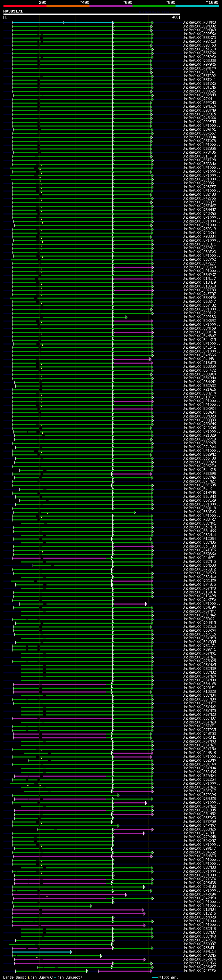Click the UniRef100_B2VQQ5 entry

(199, 642)
